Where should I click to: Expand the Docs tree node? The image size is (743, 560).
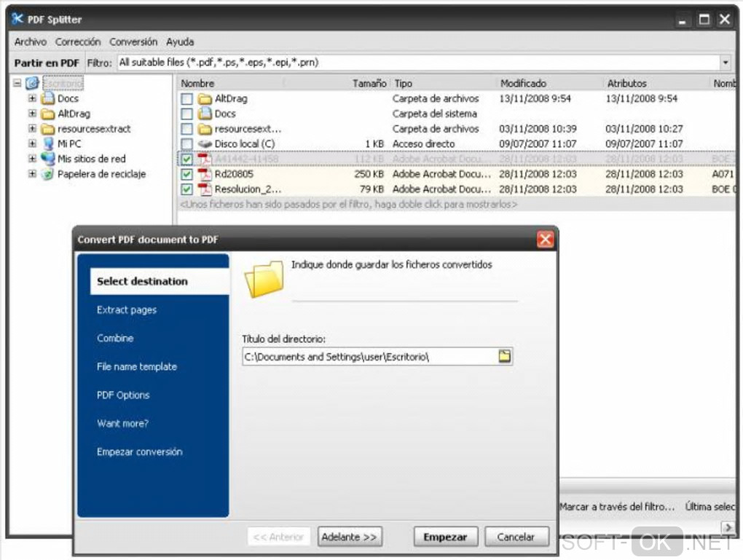click(x=32, y=98)
